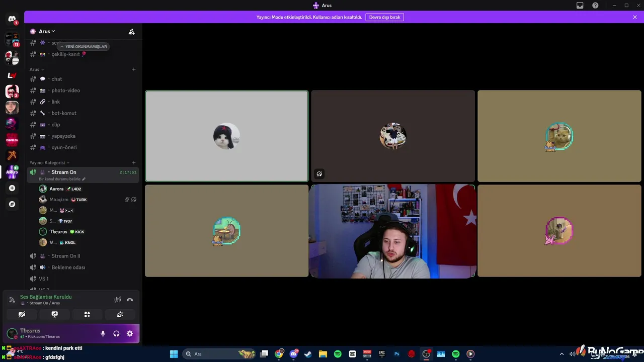This screenshot has width=644, height=362.
Task: Show hidden system tray icons chevron
Action: (561, 354)
